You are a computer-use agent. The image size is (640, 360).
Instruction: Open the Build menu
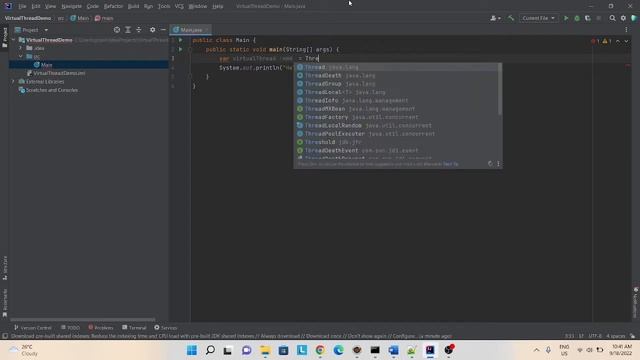133,6
